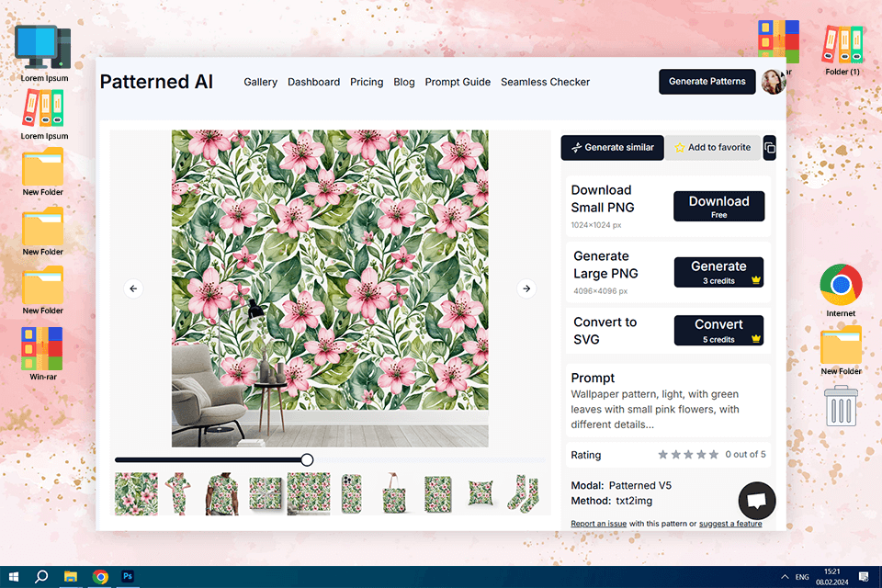Screen dimensions: 882x588
Task: Open the chat bubble widget
Action: (x=756, y=500)
